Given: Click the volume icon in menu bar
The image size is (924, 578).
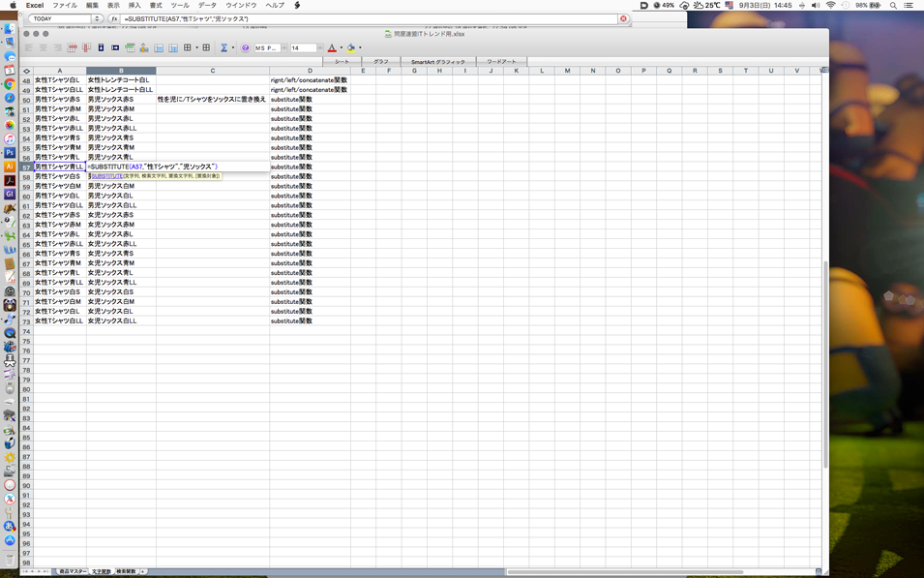Looking at the screenshot, I should pyautogui.click(x=816, y=5).
